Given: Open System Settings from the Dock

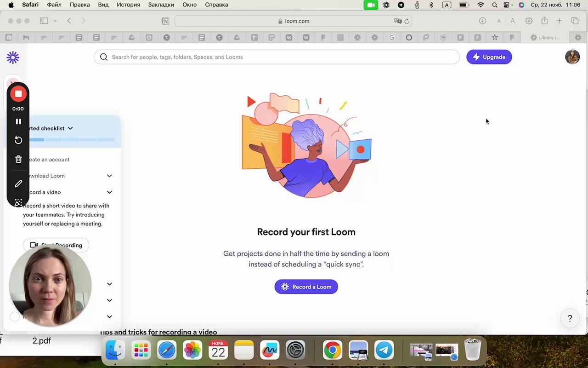Looking at the screenshot, I should [x=295, y=351].
